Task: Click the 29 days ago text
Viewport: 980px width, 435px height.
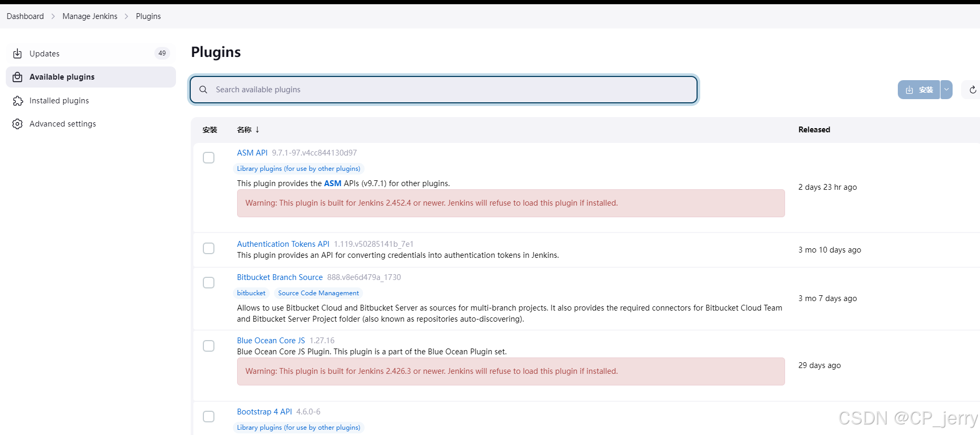Action: [820, 365]
